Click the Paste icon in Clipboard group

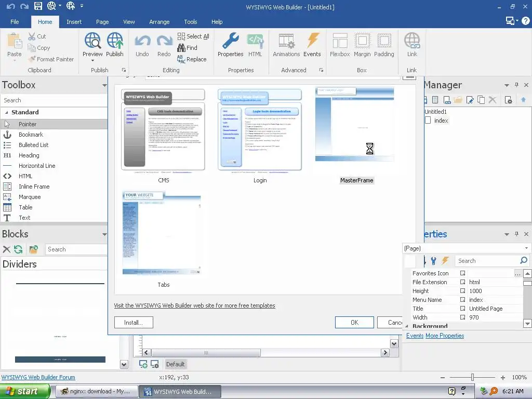click(x=15, y=41)
